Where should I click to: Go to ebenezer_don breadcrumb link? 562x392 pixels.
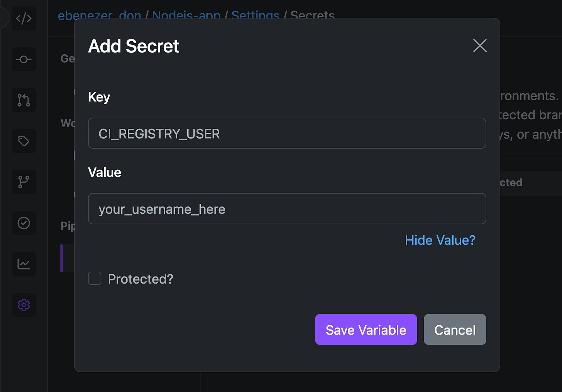coord(100,15)
